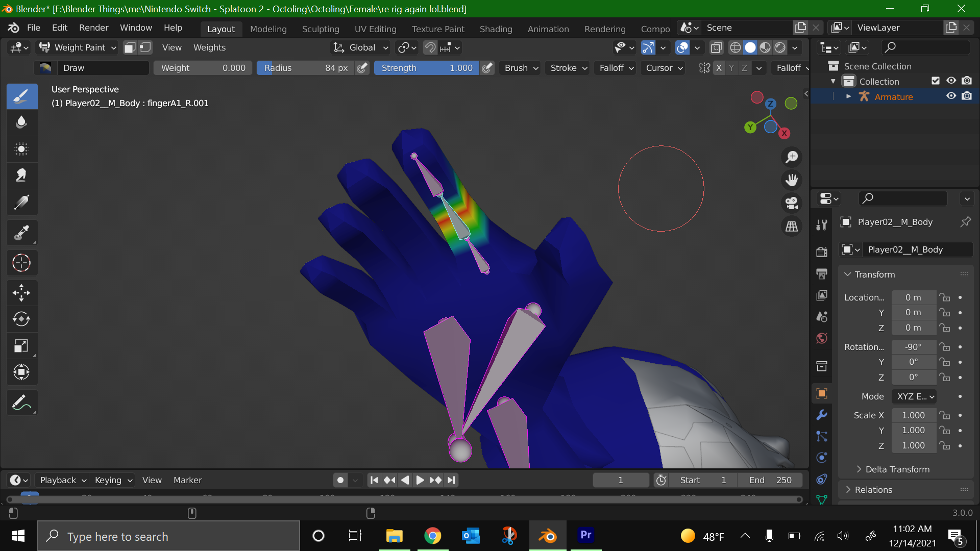Select the Annotate tool
Image resolution: width=980 pixels, height=551 pixels.
tap(21, 403)
